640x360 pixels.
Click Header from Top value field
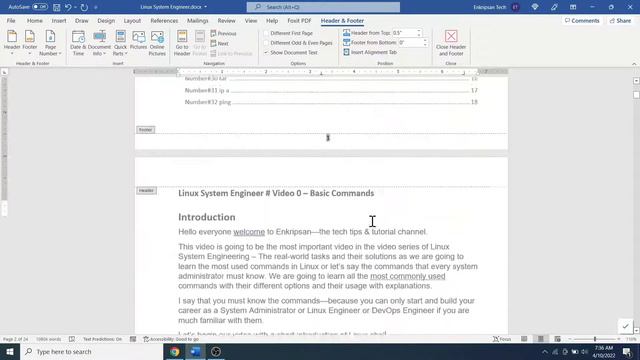pyautogui.click(x=404, y=33)
